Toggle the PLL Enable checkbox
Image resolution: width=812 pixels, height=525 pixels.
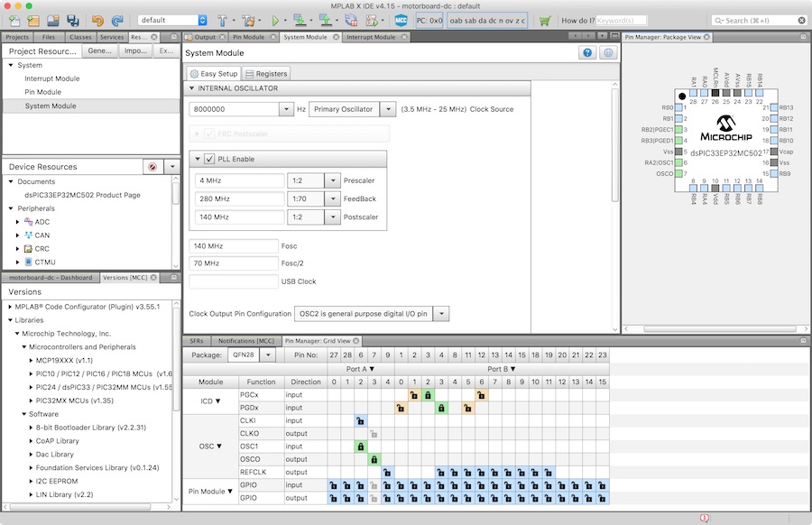point(209,159)
